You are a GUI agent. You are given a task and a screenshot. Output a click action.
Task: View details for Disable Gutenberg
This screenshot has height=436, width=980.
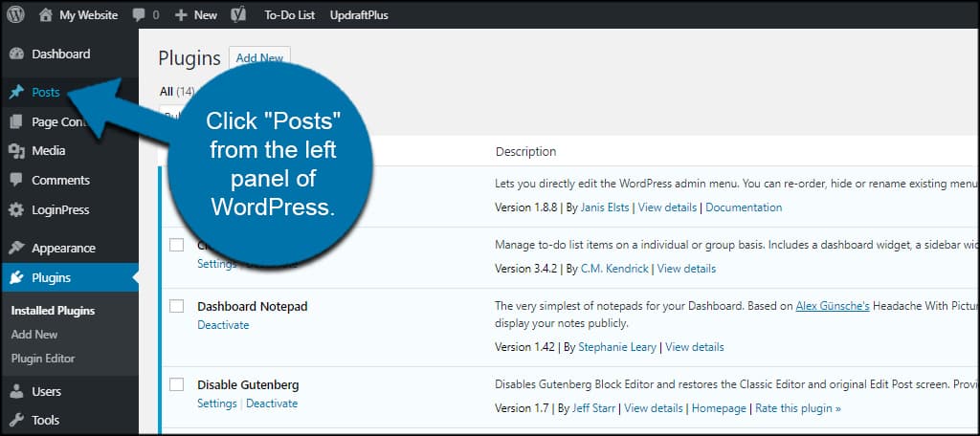[653, 408]
